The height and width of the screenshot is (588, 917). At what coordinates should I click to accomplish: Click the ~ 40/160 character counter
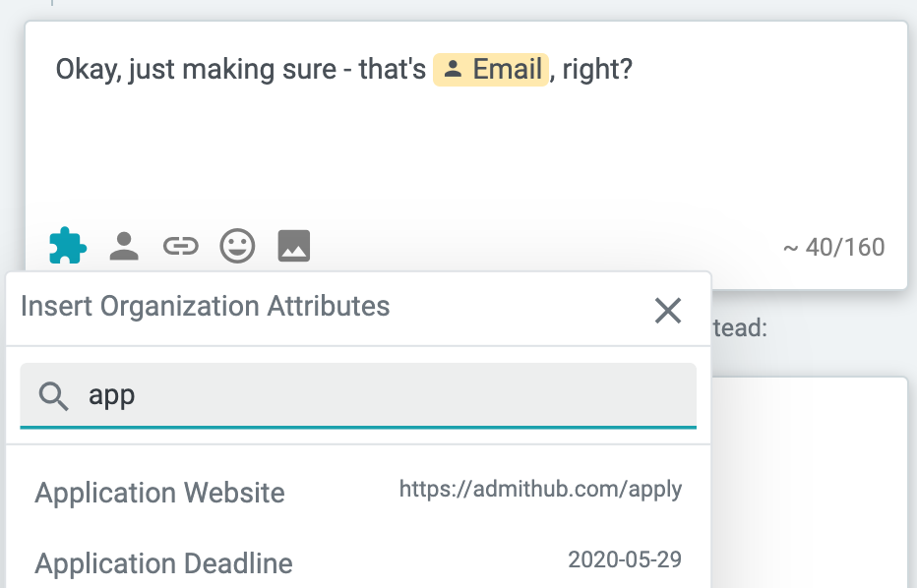coord(833,247)
